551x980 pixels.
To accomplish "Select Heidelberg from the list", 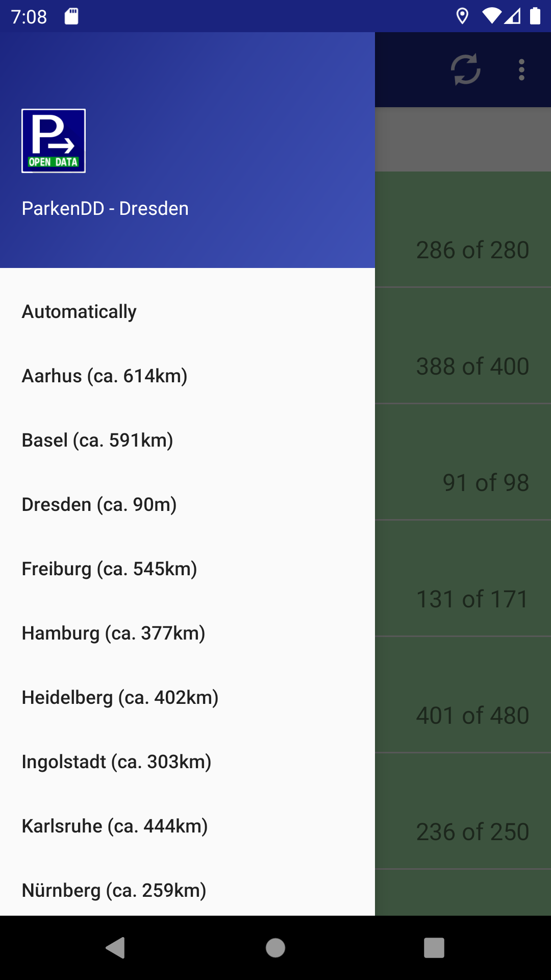I will 120,697.
